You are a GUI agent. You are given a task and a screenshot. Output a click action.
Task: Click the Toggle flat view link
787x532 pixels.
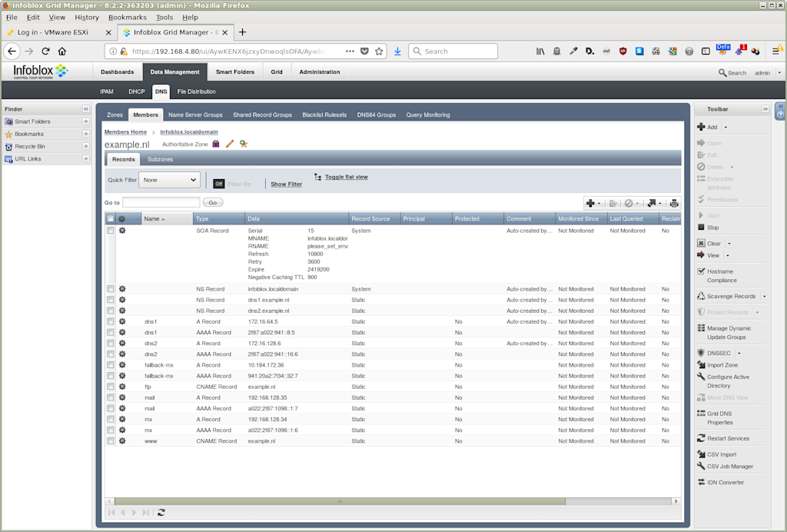tap(347, 177)
